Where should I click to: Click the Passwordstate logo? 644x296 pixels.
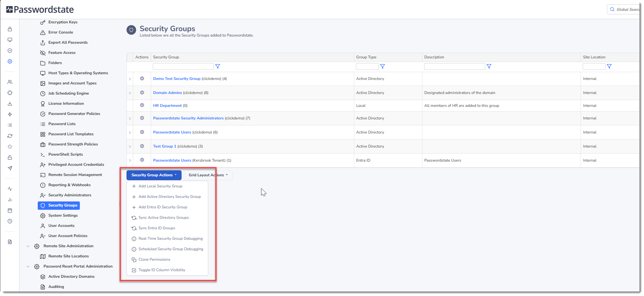[40, 10]
